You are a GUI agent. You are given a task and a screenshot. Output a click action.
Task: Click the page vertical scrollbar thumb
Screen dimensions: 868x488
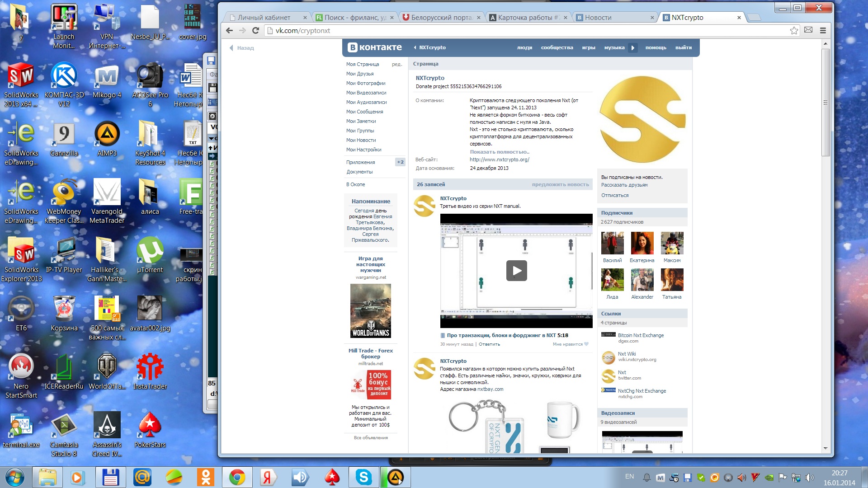826,103
